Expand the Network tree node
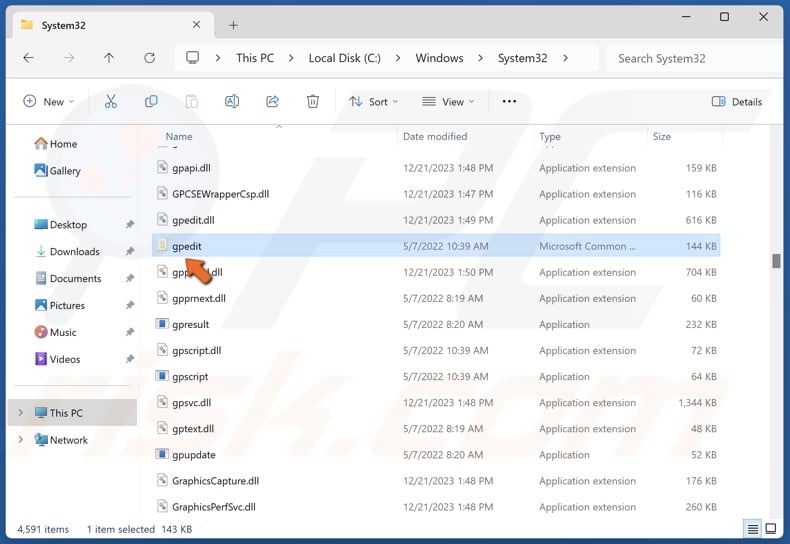 pyautogui.click(x=20, y=440)
